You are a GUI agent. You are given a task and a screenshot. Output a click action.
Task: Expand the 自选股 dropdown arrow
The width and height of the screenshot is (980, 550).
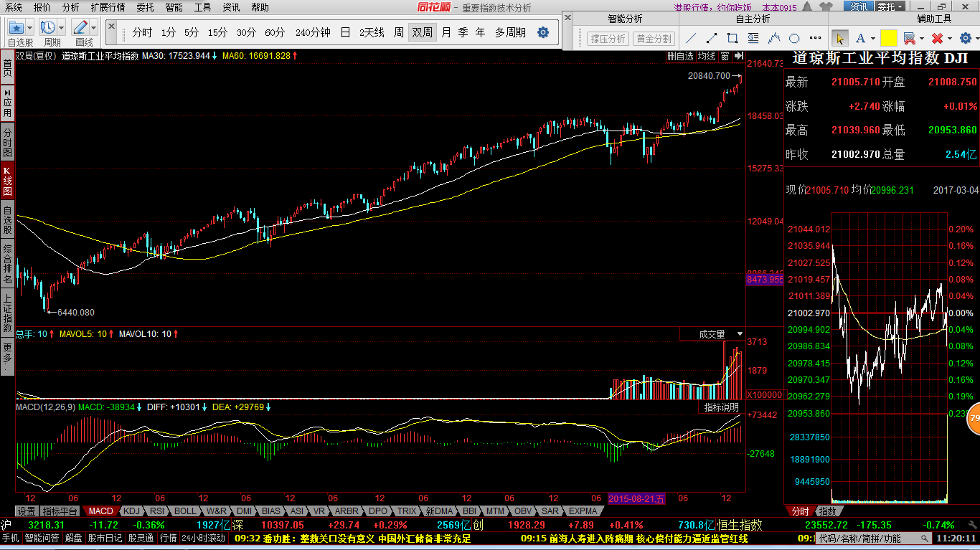(31, 28)
